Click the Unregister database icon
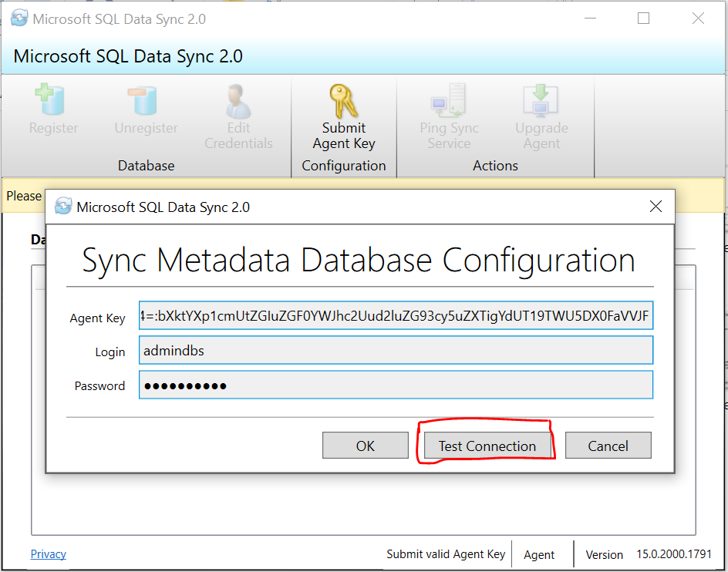 [x=146, y=101]
